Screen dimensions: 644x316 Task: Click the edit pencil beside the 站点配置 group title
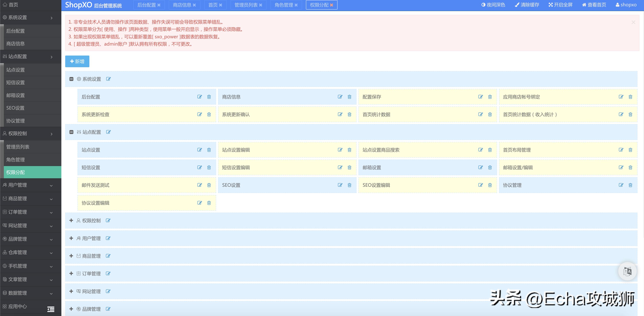109,132
